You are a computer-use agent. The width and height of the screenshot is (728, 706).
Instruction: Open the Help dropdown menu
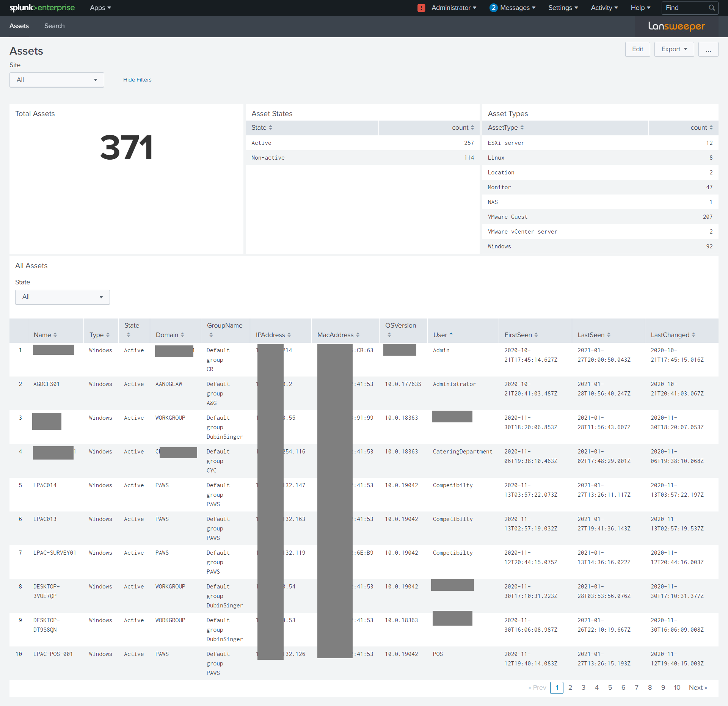640,8
